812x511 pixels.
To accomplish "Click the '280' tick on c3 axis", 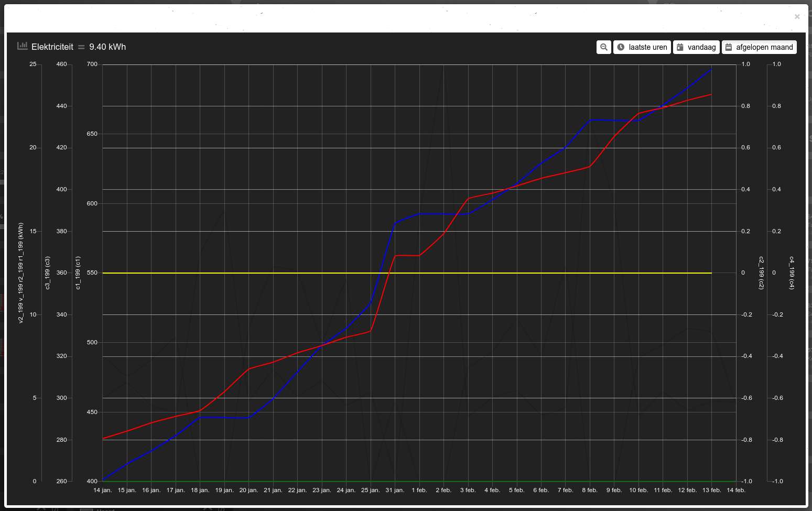I will (x=62, y=440).
